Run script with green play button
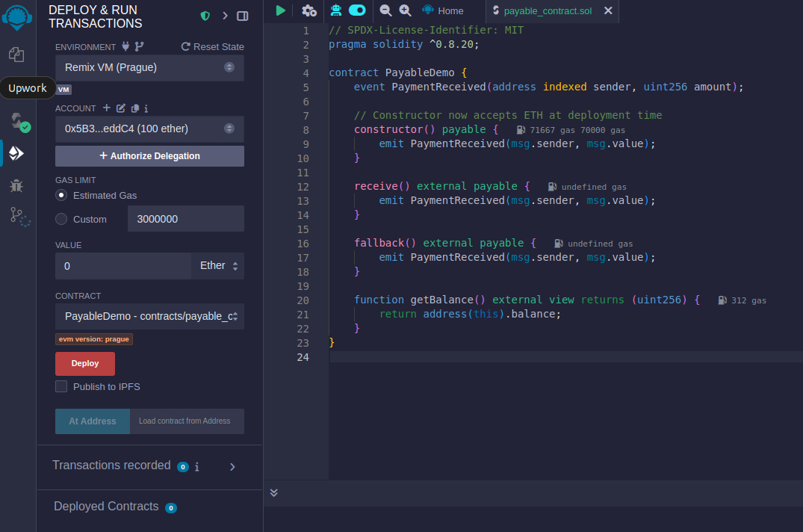 tap(280, 10)
